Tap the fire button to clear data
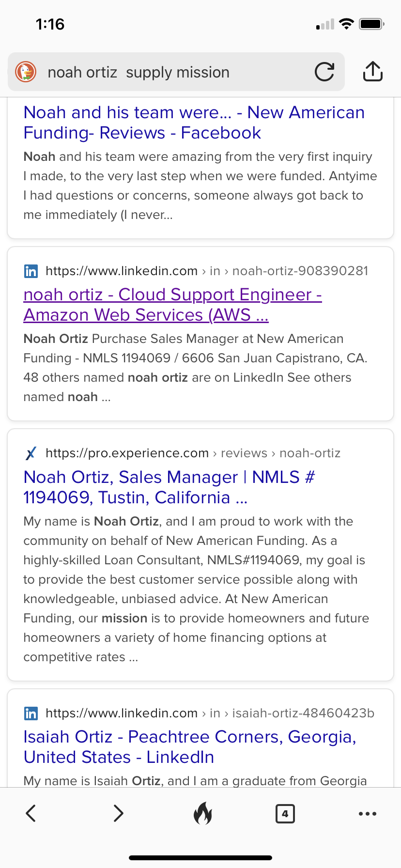The image size is (401, 868). tap(203, 813)
